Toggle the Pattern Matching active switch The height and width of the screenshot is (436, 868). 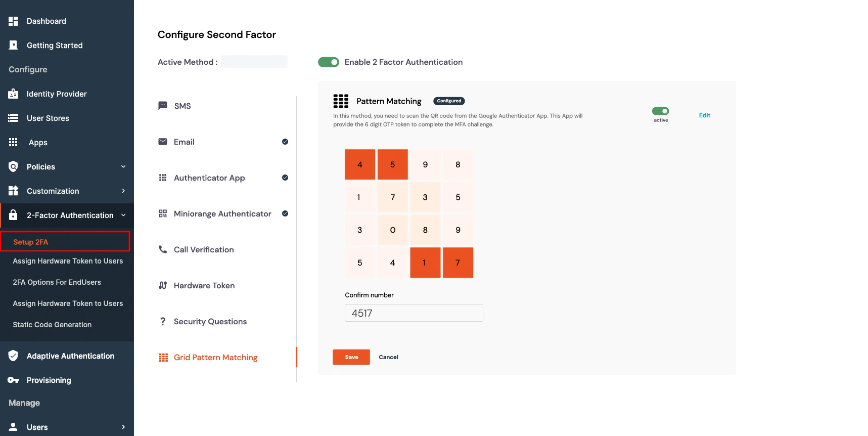click(x=660, y=111)
